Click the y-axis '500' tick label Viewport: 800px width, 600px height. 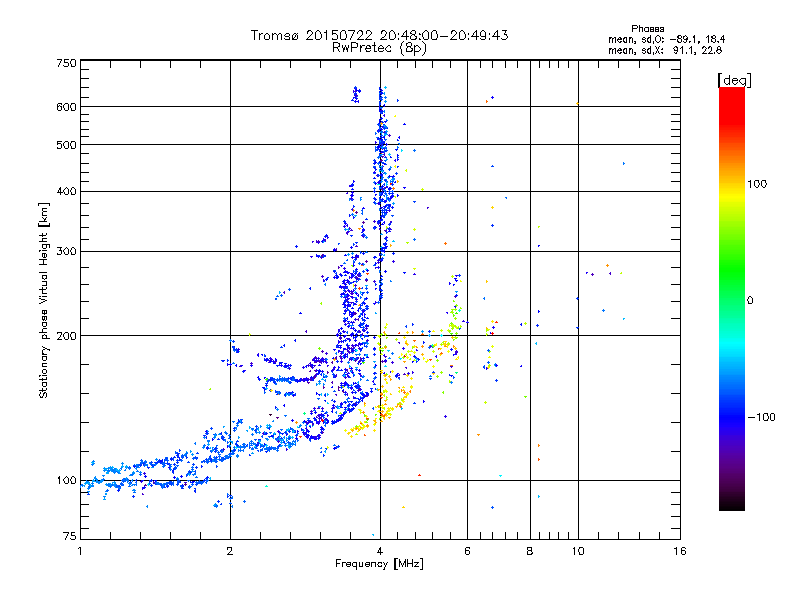[x=66, y=145]
